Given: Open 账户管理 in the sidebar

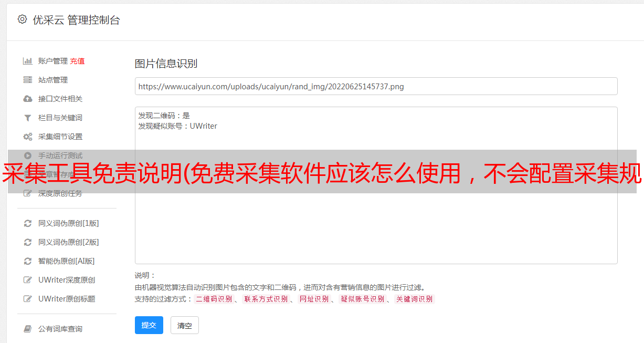Looking at the screenshot, I should pos(53,61).
